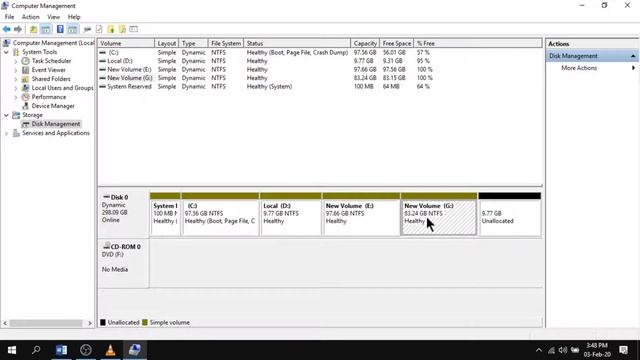Open Task Scheduler in the tree
The width and height of the screenshot is (640, 360).
point(51,61)
